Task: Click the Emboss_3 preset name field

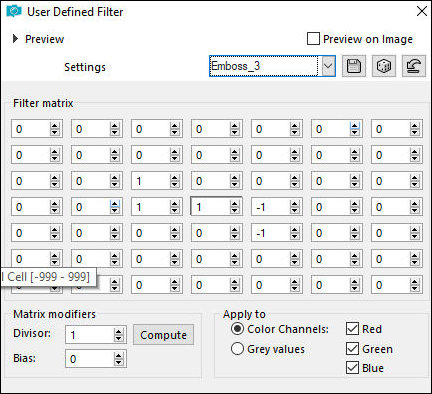Action: [264, 66]
